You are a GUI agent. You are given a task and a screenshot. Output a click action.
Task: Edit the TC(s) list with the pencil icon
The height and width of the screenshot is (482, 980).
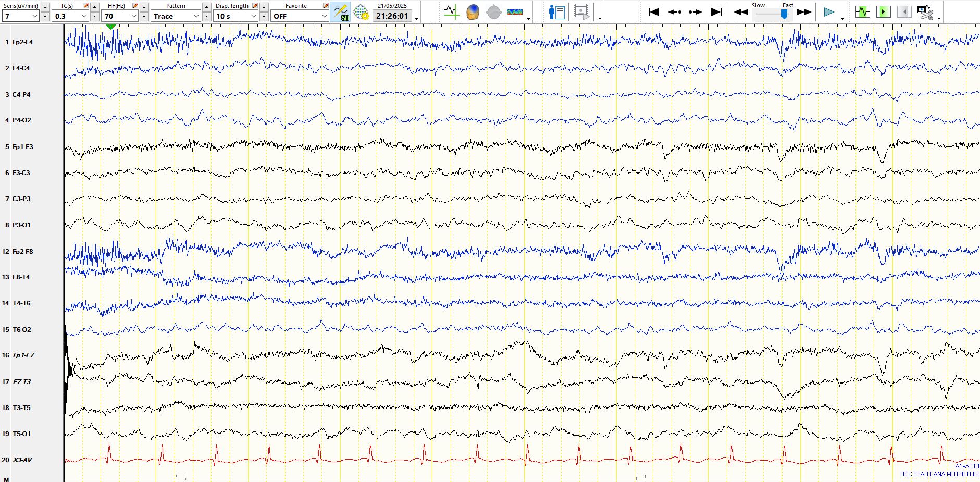pyautogui.click(x=85, y=6)
